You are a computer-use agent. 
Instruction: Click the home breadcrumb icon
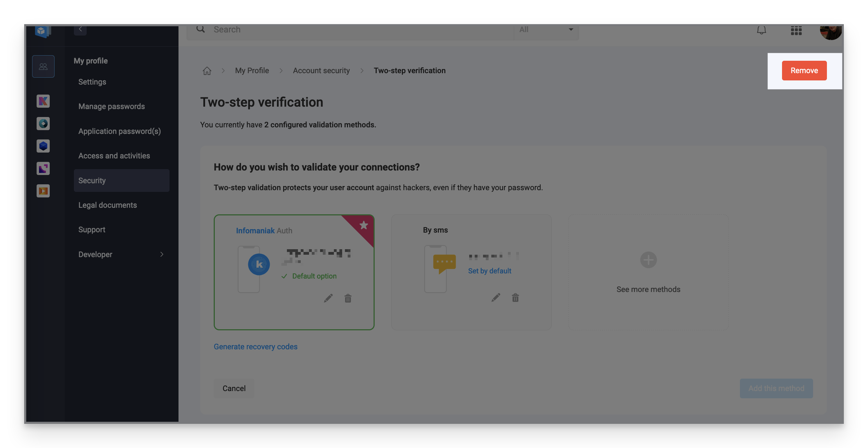click(x=207, y=70)
